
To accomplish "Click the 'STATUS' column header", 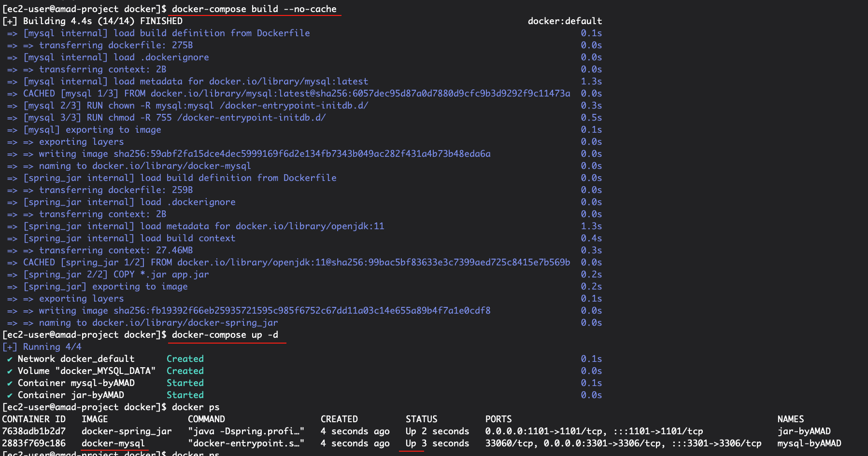I will click(x=421, y=419).
